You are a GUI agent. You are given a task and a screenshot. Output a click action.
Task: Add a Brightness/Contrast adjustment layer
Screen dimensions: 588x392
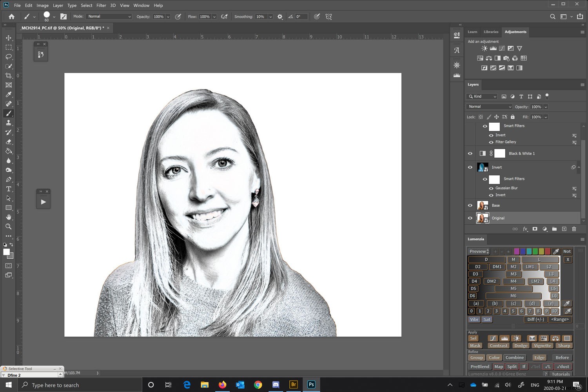pos(484,48)
